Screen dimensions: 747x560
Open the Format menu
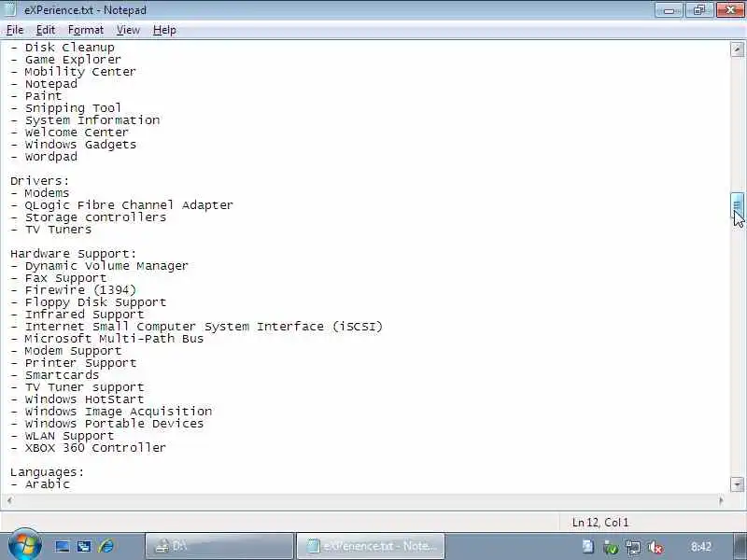coord(86,30)
